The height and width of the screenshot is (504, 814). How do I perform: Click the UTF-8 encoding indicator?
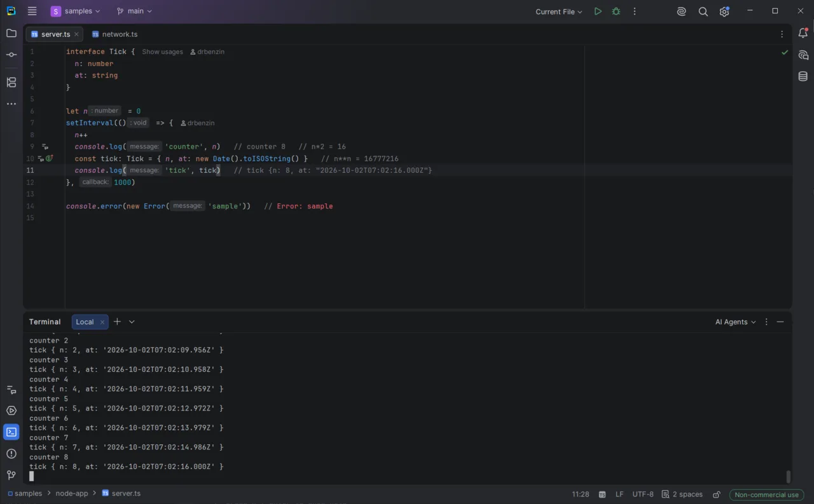[x=643, y=494]
